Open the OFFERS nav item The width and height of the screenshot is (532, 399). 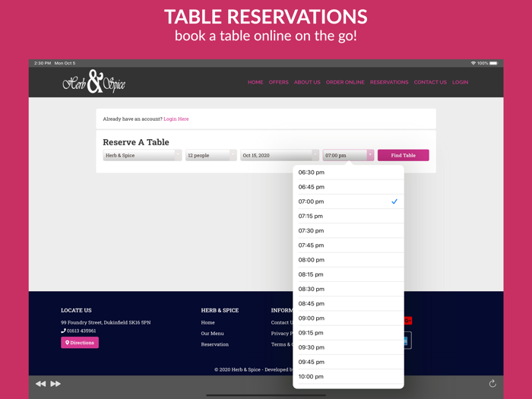(279, 82)
